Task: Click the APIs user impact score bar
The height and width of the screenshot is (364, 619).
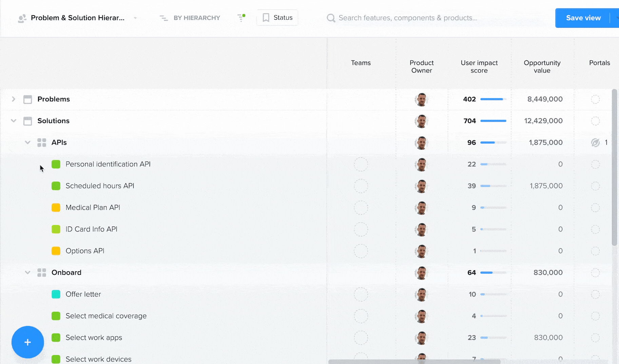Action: coord(493,143)
